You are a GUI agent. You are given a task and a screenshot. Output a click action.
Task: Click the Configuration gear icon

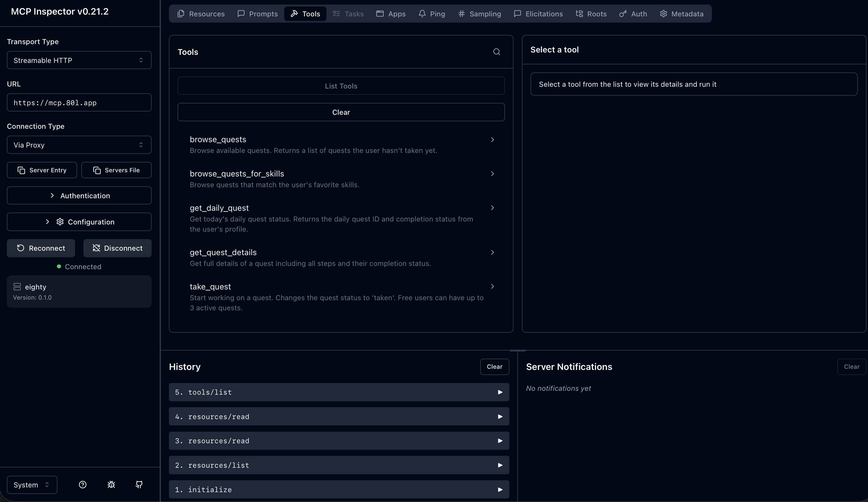tap(60, 222)
